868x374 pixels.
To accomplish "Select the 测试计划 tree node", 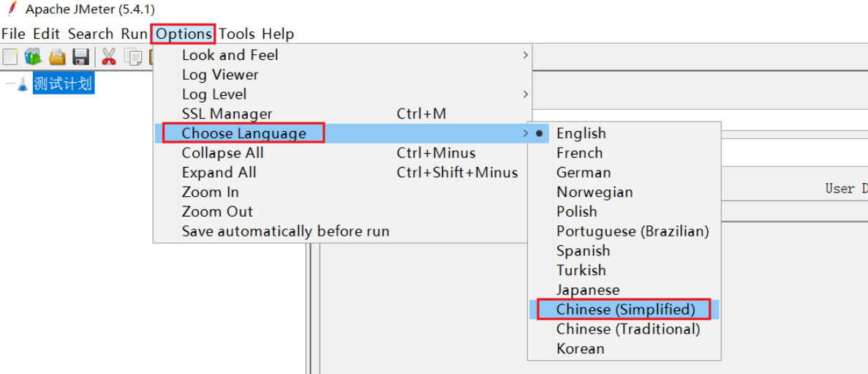I will (x=64, y=84).
